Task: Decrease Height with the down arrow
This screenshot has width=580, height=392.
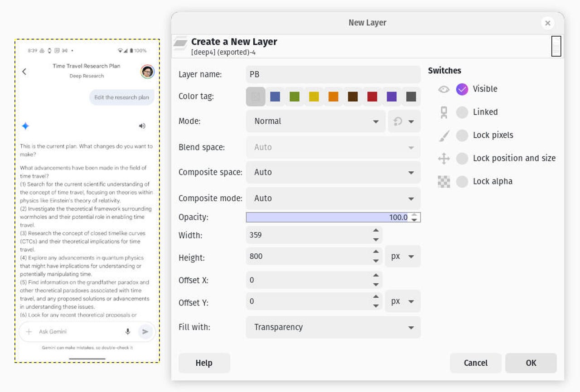Action: [376, 261]
